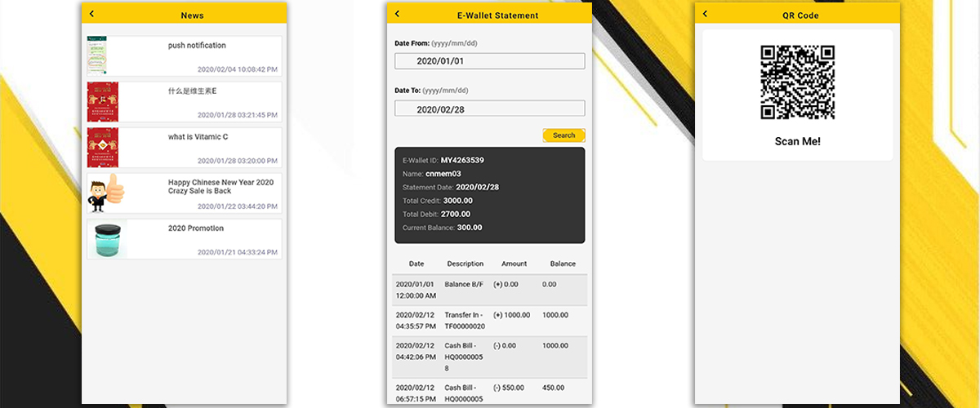Click the News screen title
Image resolution: width=980 pixels, height=408 pixels.
pyautogui.click(x=192, y=16)
